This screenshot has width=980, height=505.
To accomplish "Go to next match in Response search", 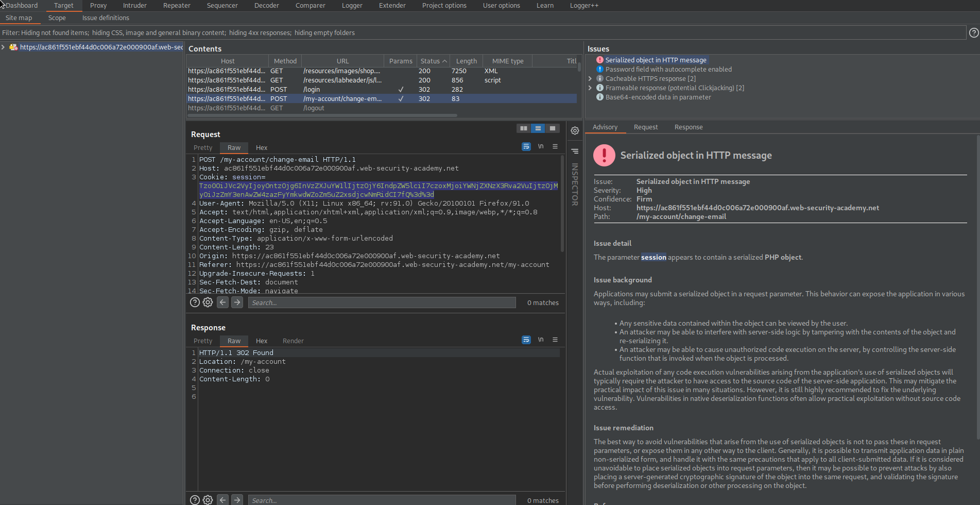I will [x=237, y=500].
